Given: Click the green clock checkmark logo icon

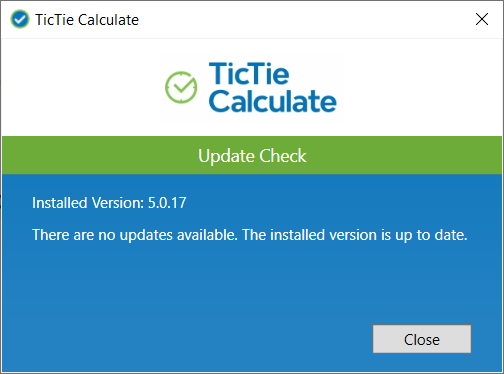Looking at the screenshot, I should 181,87.
